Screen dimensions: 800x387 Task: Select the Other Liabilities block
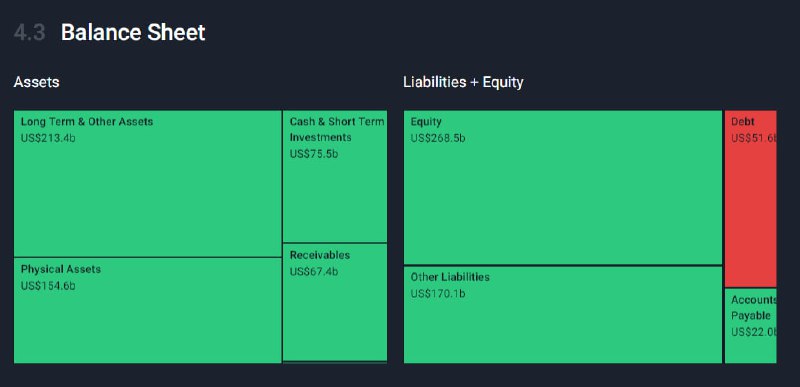click(563, 315)
